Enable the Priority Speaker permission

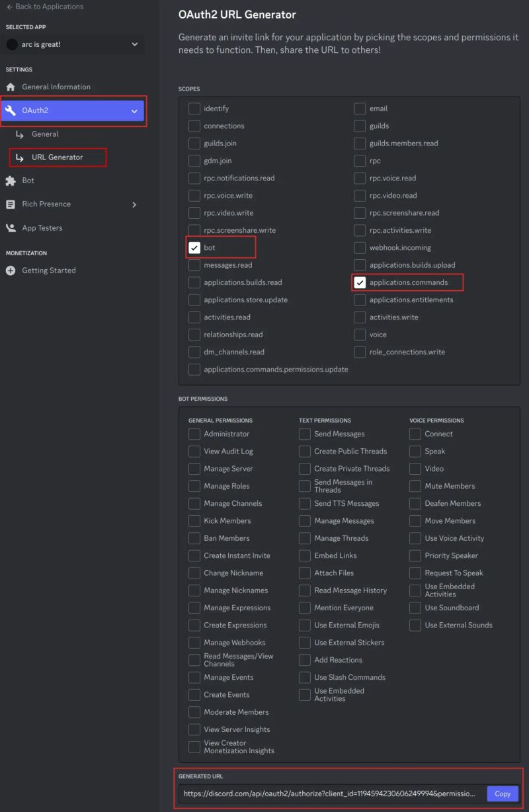click(415, 555)
